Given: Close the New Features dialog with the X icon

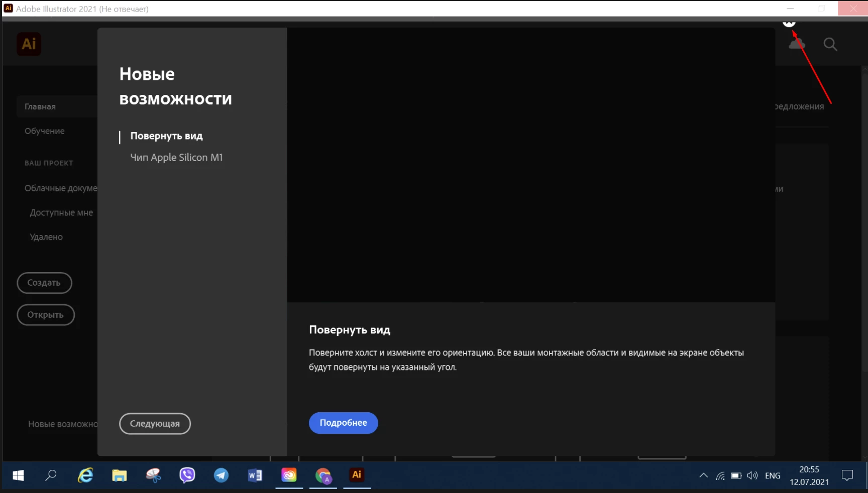Looking at the screenshot, I should (x=789, y=23).
